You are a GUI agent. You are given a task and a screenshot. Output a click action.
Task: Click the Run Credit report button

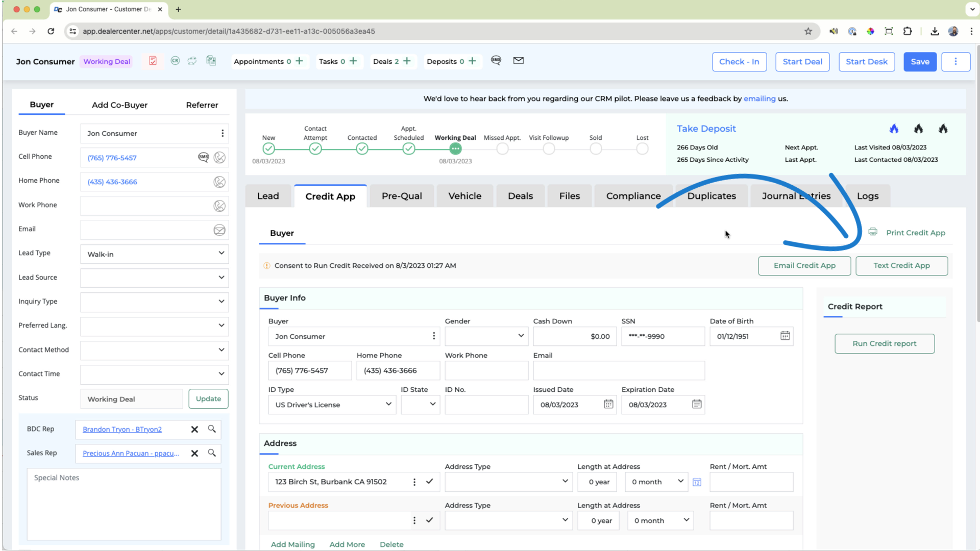[x=884, y=343]
